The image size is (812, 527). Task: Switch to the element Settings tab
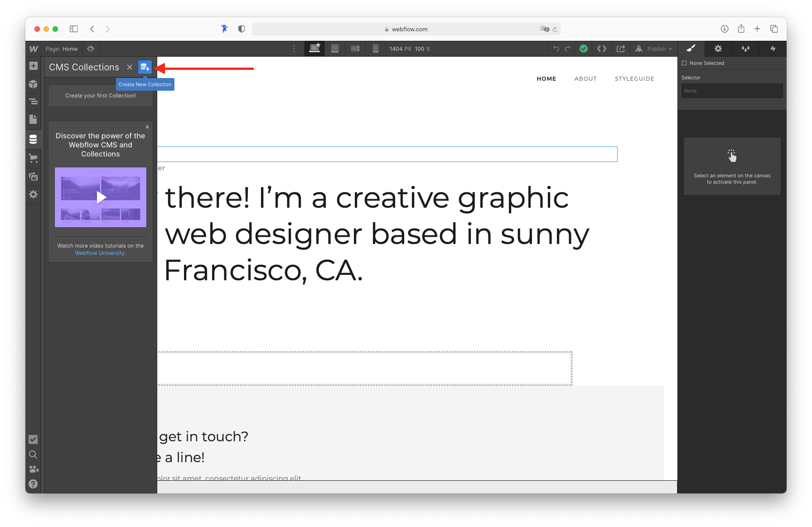pos(718,49)
